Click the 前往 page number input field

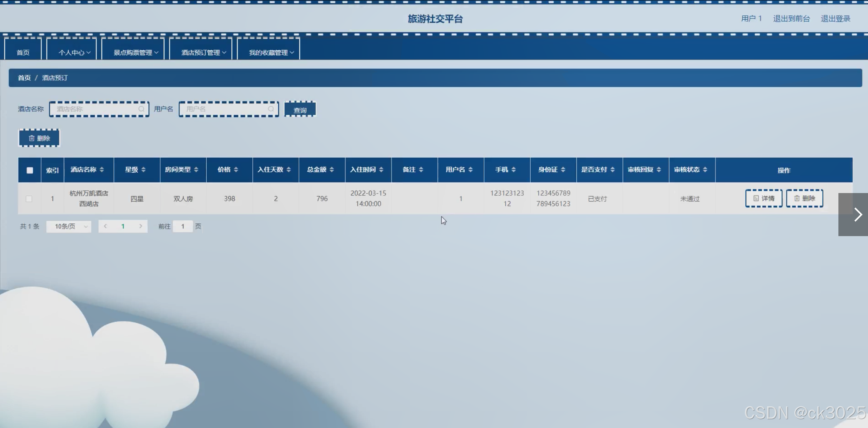coord(183,226)
